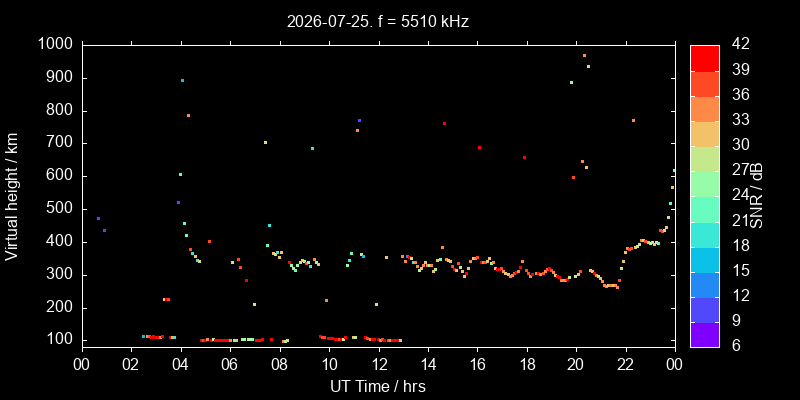
Task: Click the colorbar value label 6
Action: (x=736, y=345)
